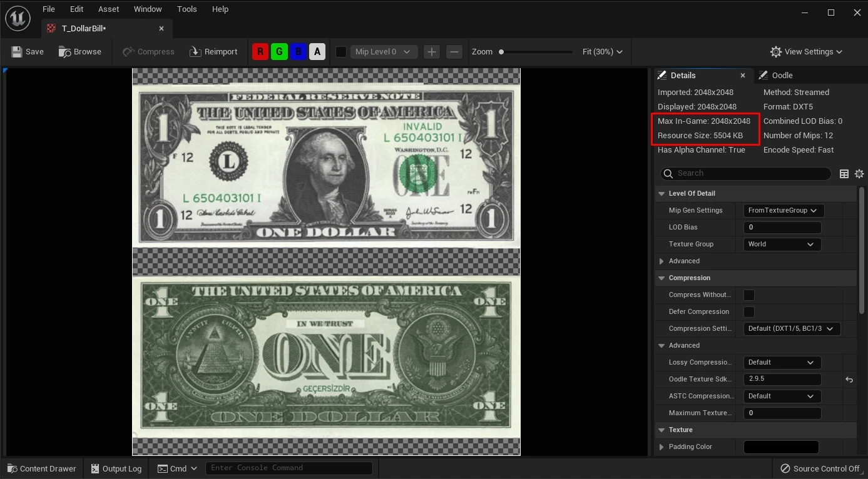The height and width of the screenshot is (479, 868).
Task: Collapse Advanced under Compression
Action: [661, 346]
